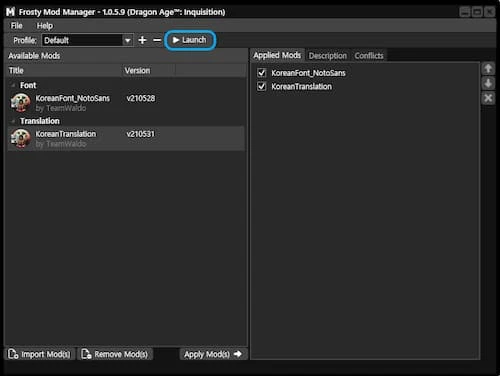Select KoreanTranslation label in Applied Mods
500x376 pixels.
pos(301,87)
